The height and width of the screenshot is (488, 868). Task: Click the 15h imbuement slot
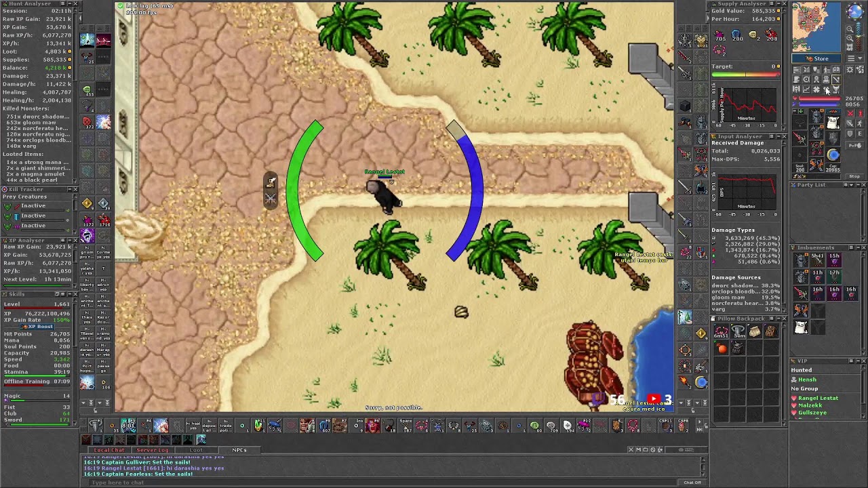[834, 260]
